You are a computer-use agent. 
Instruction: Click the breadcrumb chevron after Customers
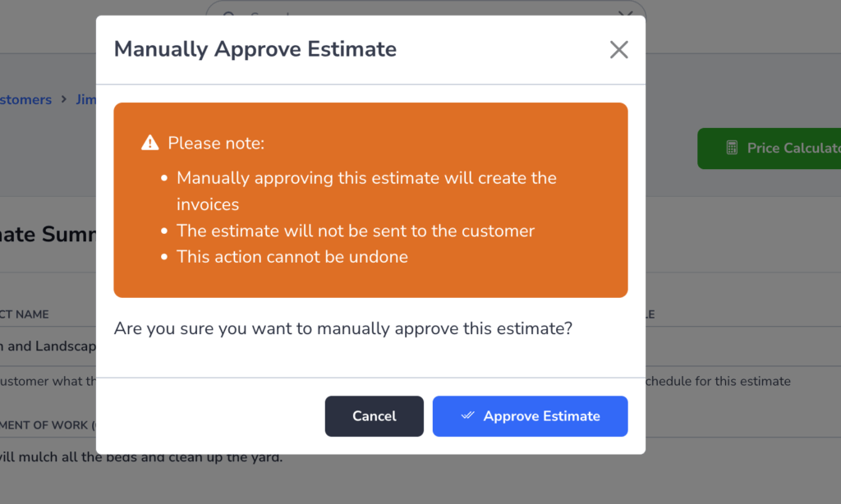pos(64,99)
